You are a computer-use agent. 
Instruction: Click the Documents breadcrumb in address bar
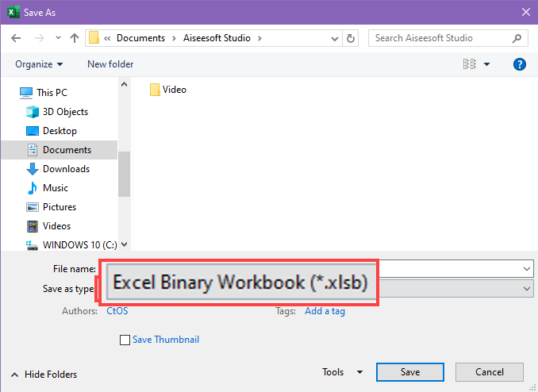140,38
